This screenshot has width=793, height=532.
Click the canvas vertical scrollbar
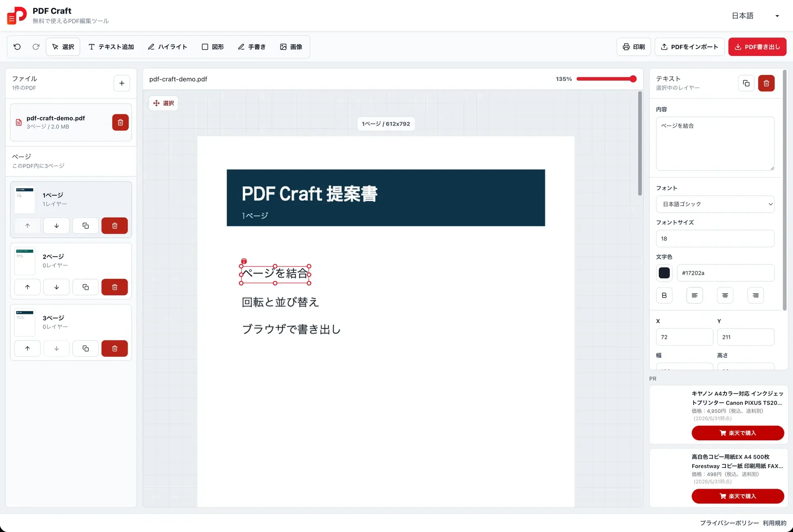tap(640, 143)
